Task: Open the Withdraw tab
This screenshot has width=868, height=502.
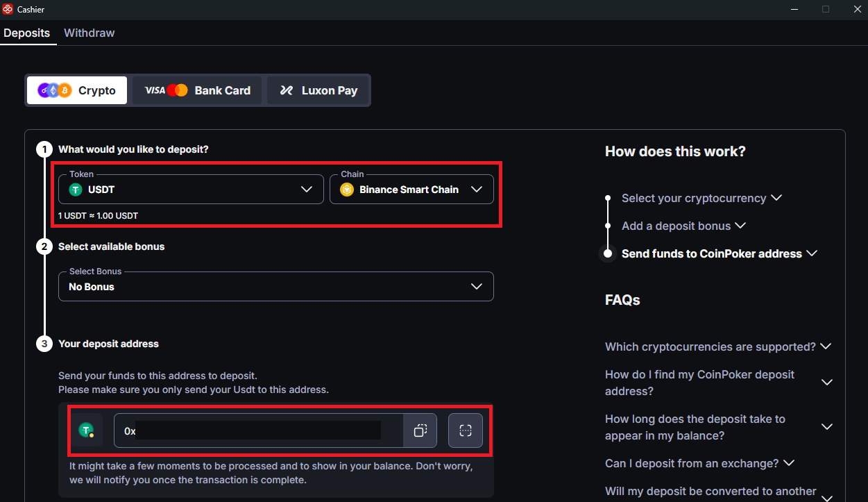Action: coord(90,33)
